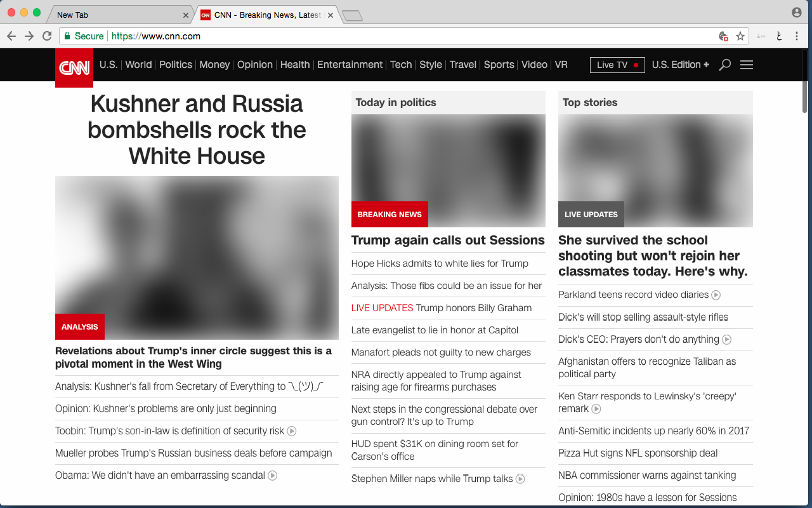
Task: Open the Kushner and Russia bombshells headline
Action: (197, 130)
